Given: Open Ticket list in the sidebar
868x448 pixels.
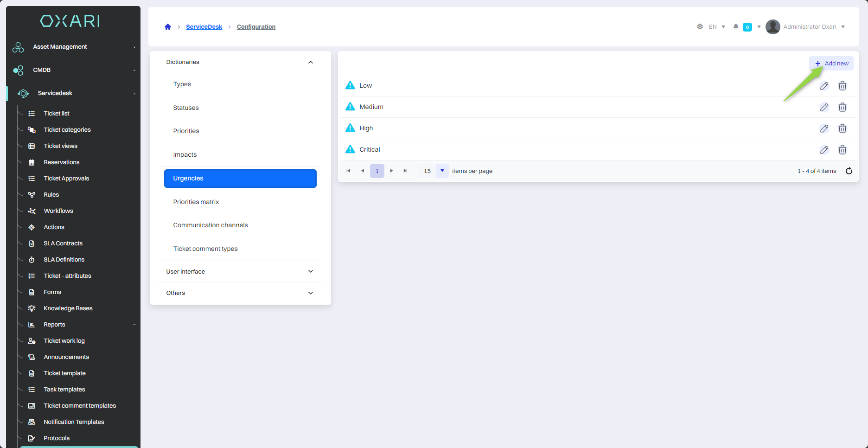Looking at the screenshot, I should pyautogui.click(x=57, y=114).
